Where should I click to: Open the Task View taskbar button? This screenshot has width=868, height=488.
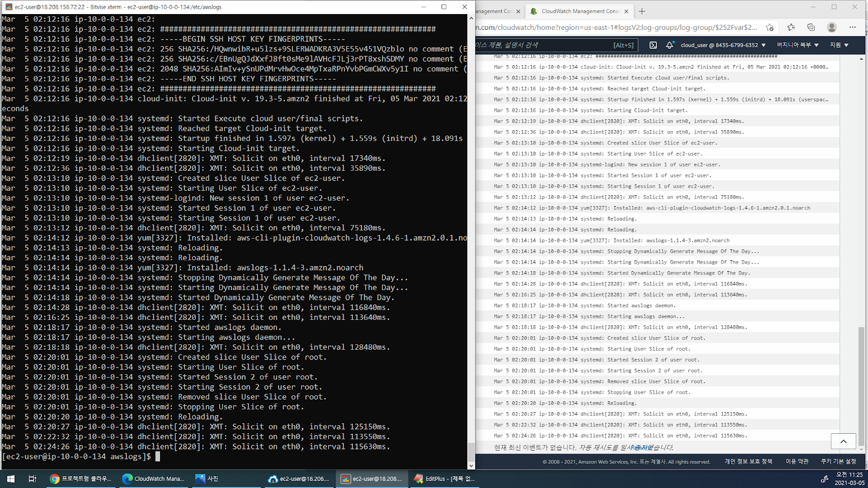click(x=32, y=478)
